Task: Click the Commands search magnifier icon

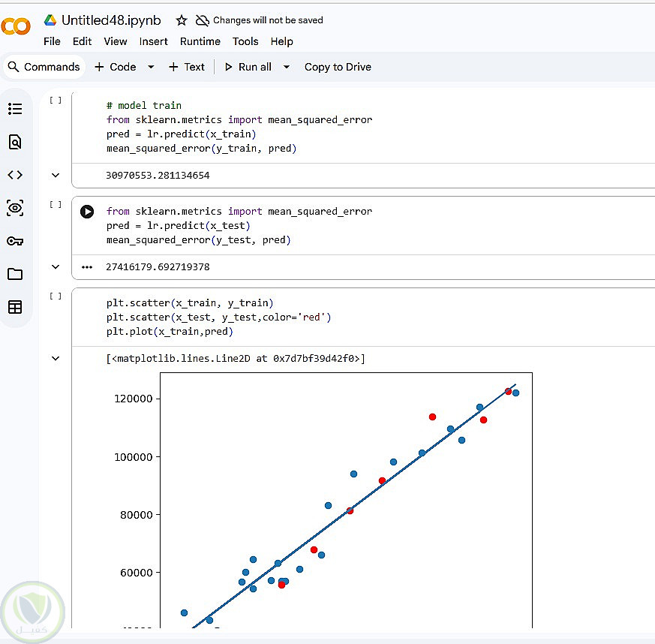Action: point(14,67)
